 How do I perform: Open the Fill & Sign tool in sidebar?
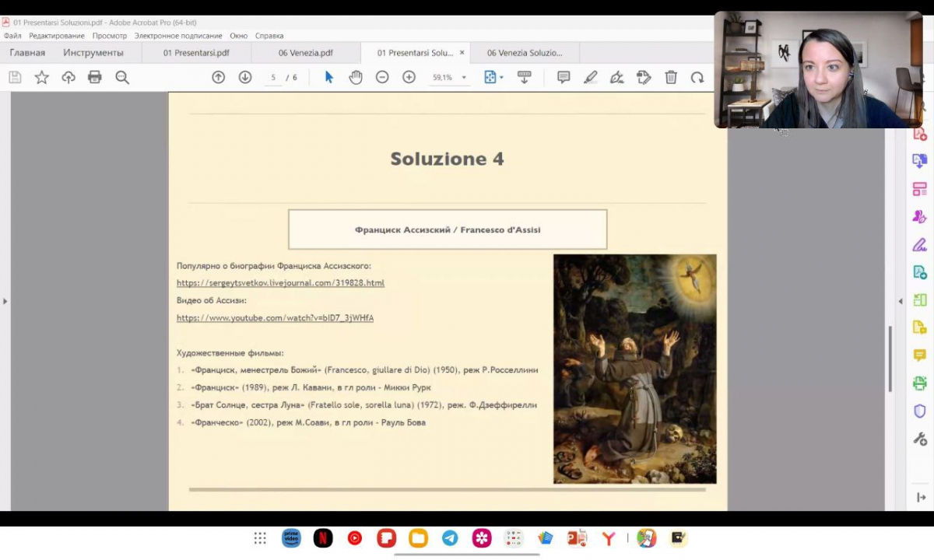coord(920,245)
